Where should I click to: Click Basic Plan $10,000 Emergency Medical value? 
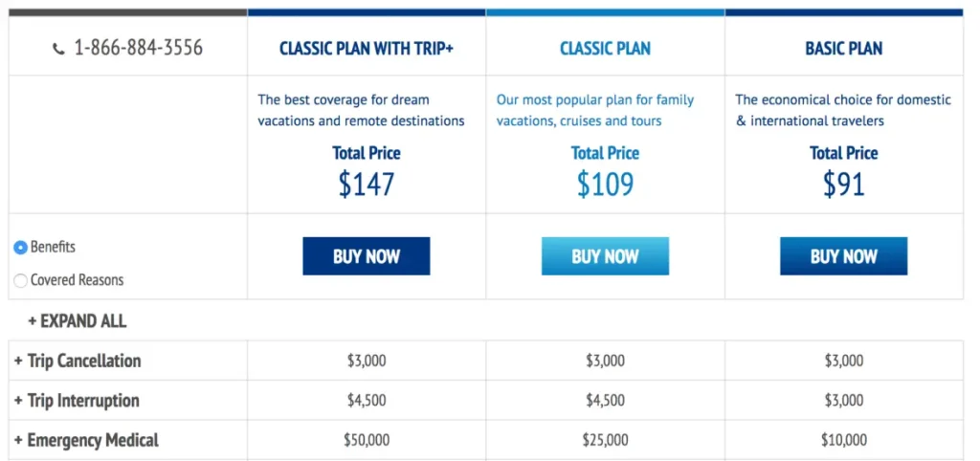click(843, 440)
